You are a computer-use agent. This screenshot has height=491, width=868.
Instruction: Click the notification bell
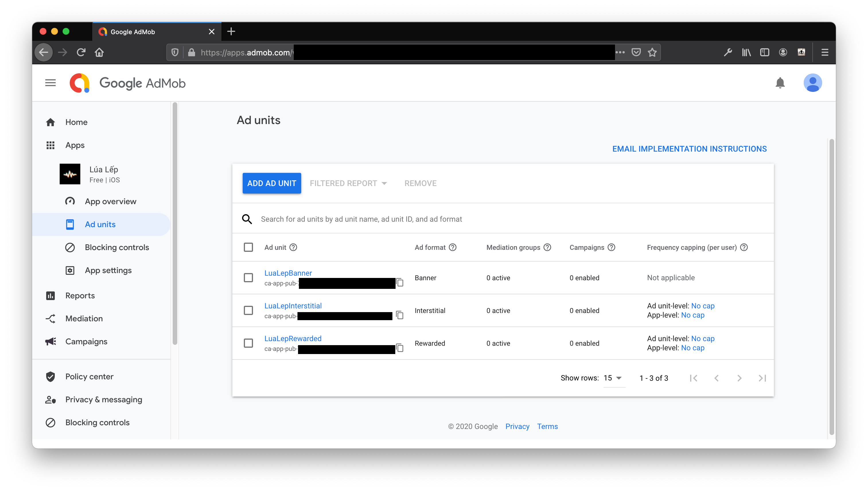pos(780,83)
